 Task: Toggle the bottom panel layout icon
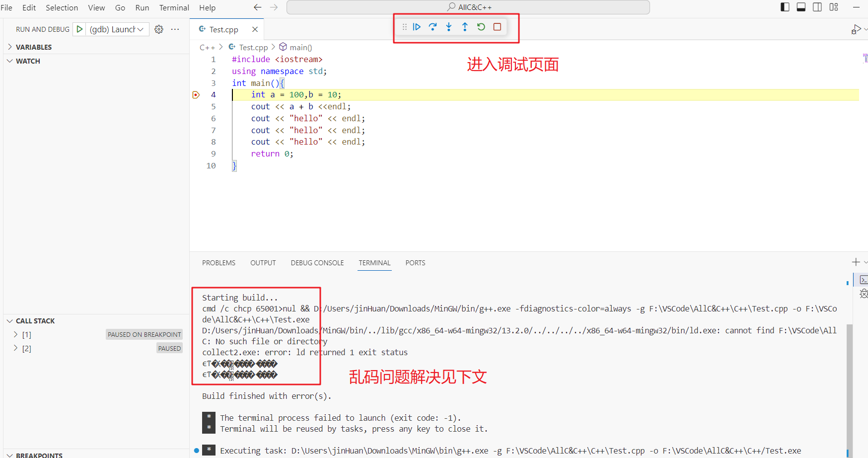pyautogui.click(x=801, y=7)
